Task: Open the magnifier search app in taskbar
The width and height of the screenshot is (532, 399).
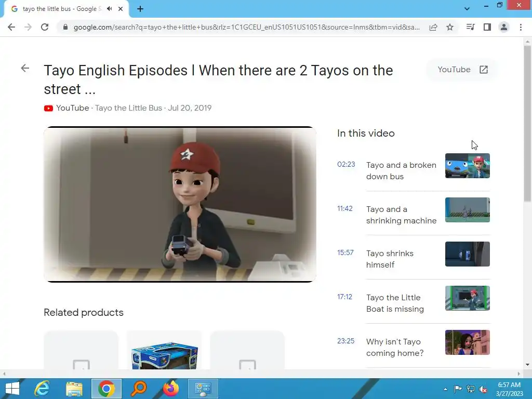Action: pos(139,389)
